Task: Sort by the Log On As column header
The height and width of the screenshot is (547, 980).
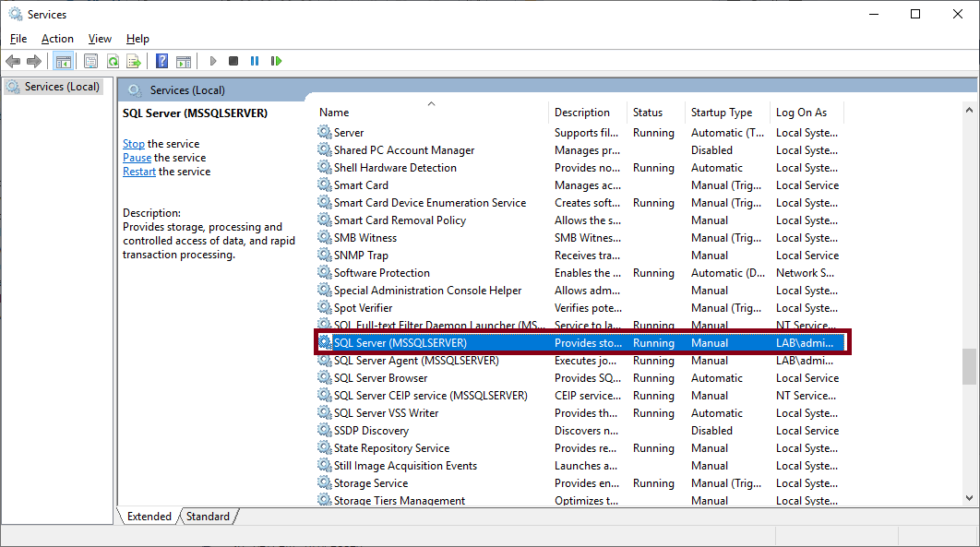Action: 807,113
